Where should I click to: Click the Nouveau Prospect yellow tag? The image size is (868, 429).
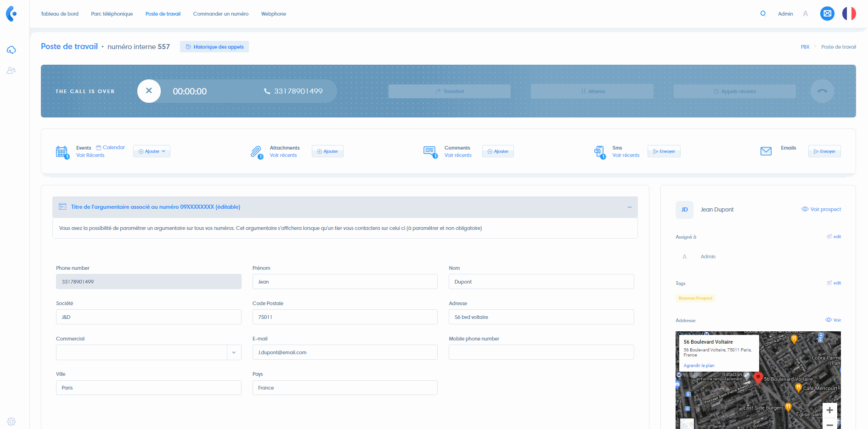695,298
